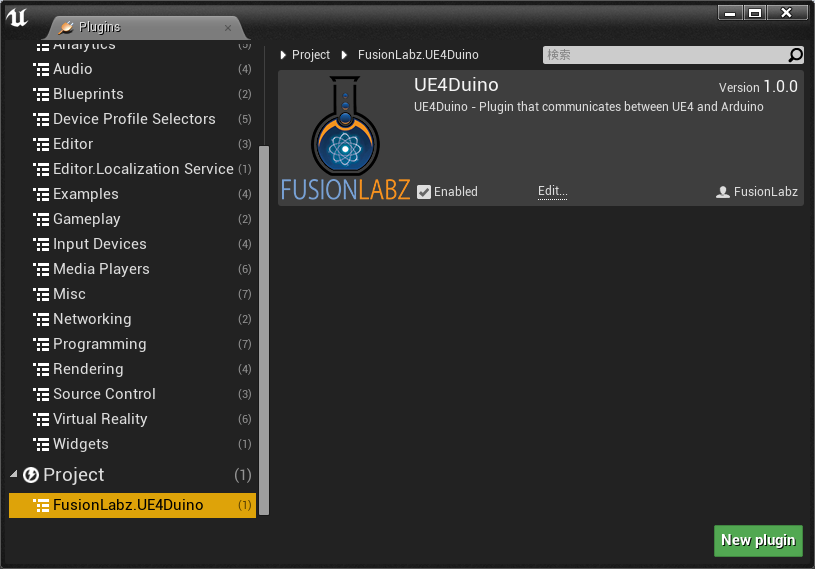The image size is (815, 569).
Task: Click the UE4Duino plugin title
Action: click(456, 85)
